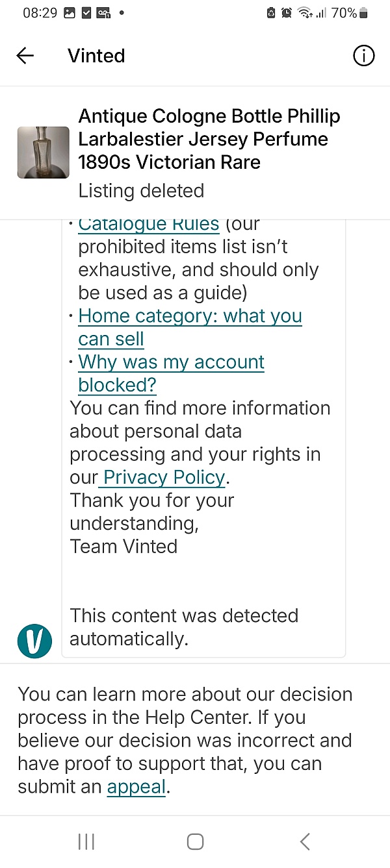Image resolution: width=390 pixels, height=868 pixels.
Task: Tap the 'Listing deleted' status text
Action: click(x=141, y=191)
